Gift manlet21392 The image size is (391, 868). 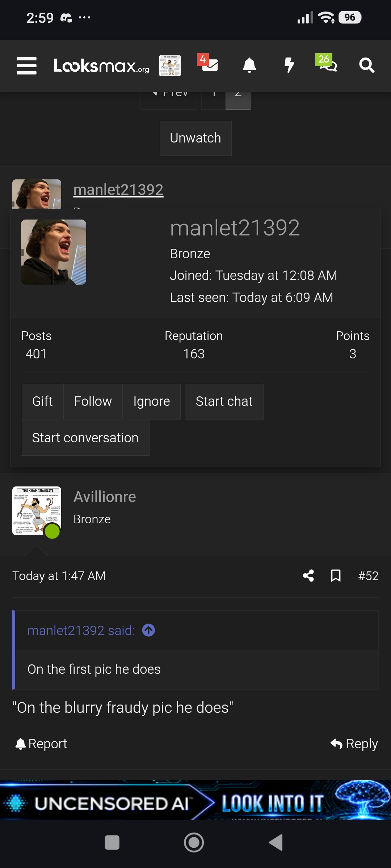coord(42,401)
